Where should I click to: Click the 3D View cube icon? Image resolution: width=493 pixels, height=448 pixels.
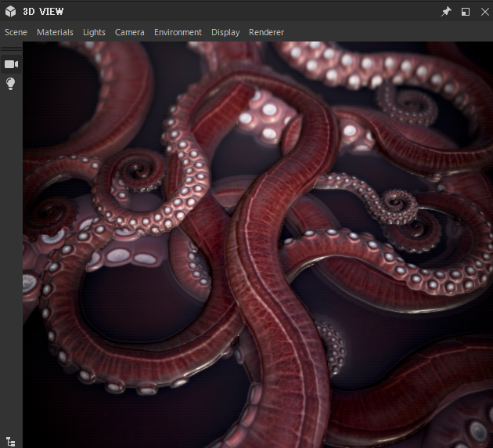[x=11, y=12]
